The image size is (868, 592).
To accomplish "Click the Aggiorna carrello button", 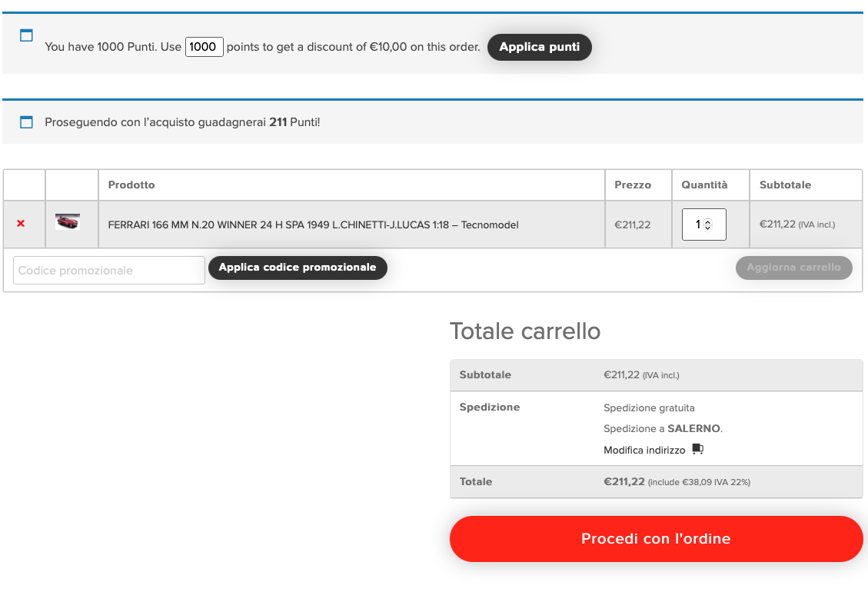I will pos(794,268).
